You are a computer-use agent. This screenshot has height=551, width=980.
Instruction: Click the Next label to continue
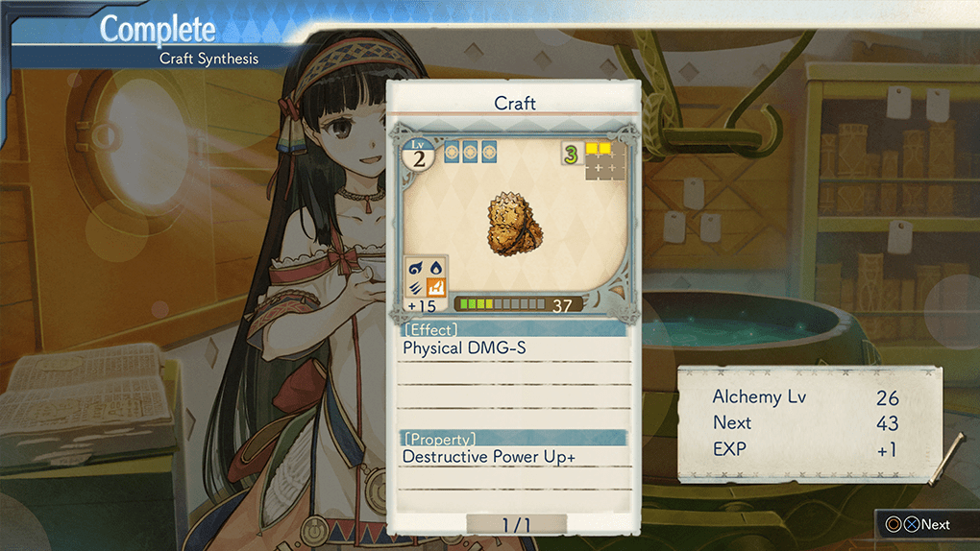pyautogui.click(x=935, y=525)
